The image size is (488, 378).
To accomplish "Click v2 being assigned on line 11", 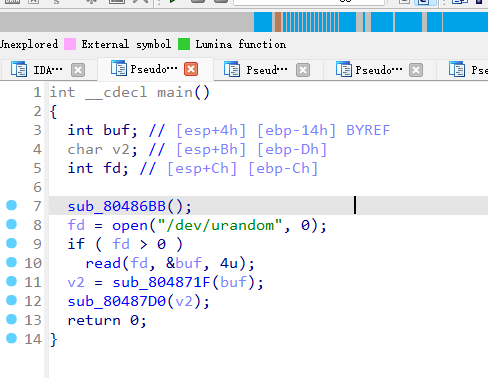I will click(76, 282).
